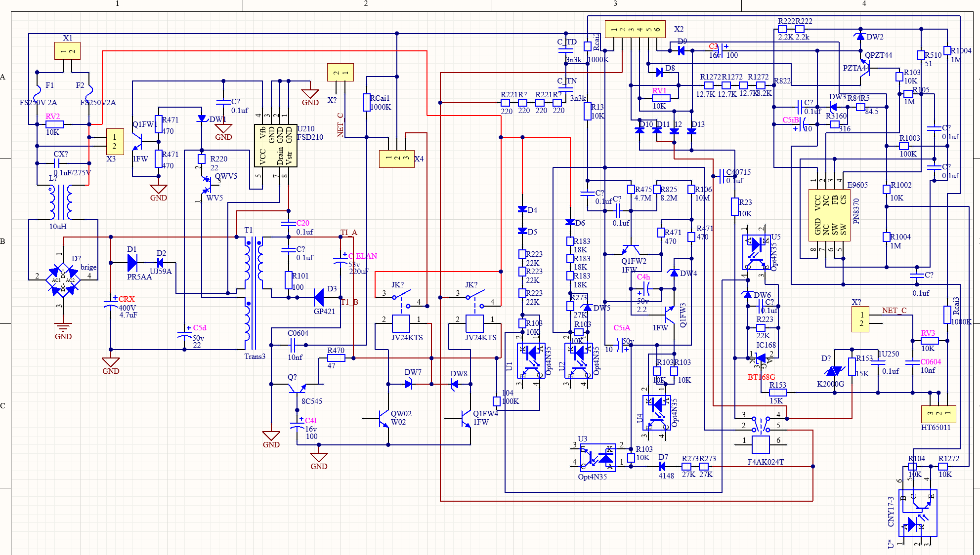Select the X1 two-pin connector

tap(67, 51)
